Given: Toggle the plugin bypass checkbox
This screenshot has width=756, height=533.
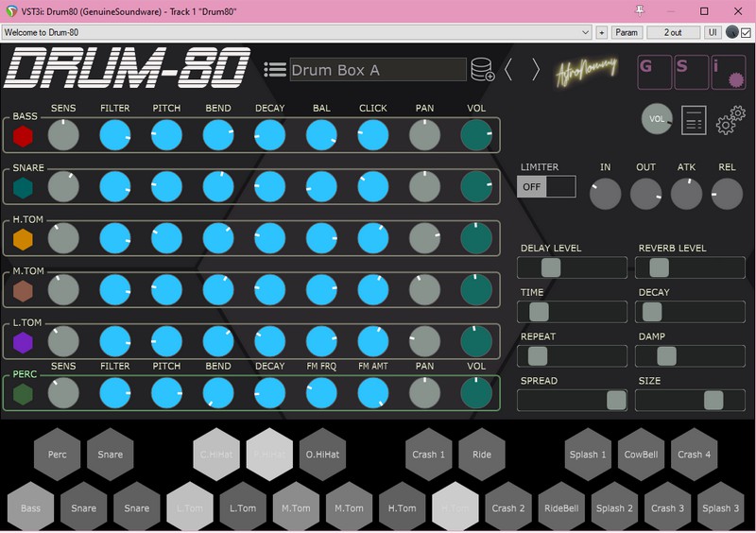Looking at the screenshot, I should tap(746, 33).
